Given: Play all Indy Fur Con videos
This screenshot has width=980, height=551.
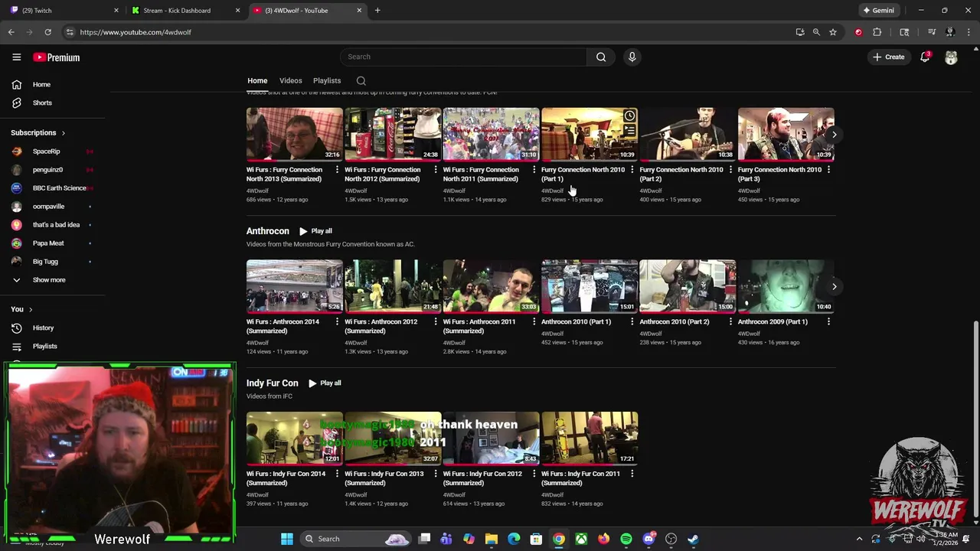Looking at the screenshot, I should click(325, 383).
